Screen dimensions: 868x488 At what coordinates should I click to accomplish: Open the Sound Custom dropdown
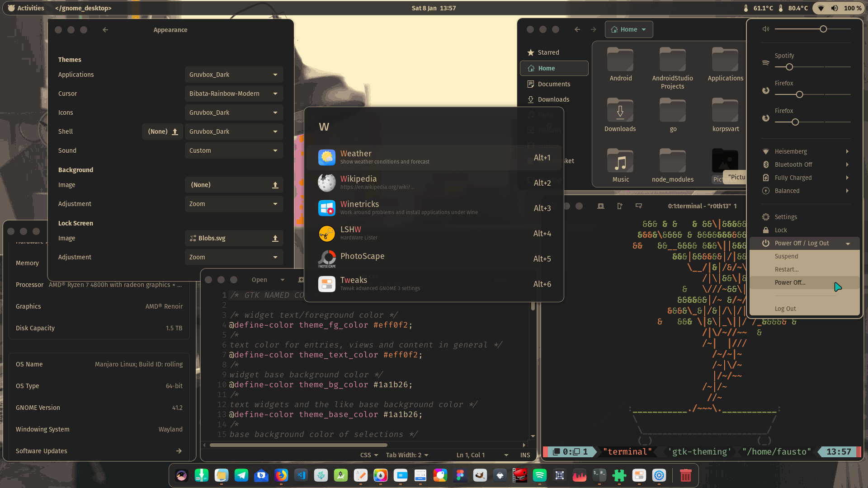234,150
